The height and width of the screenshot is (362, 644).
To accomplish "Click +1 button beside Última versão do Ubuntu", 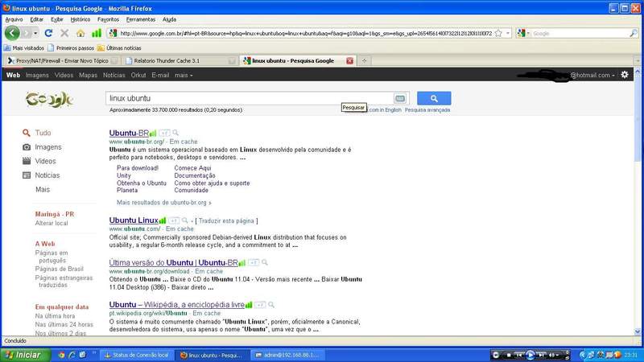I will [254, 263].
